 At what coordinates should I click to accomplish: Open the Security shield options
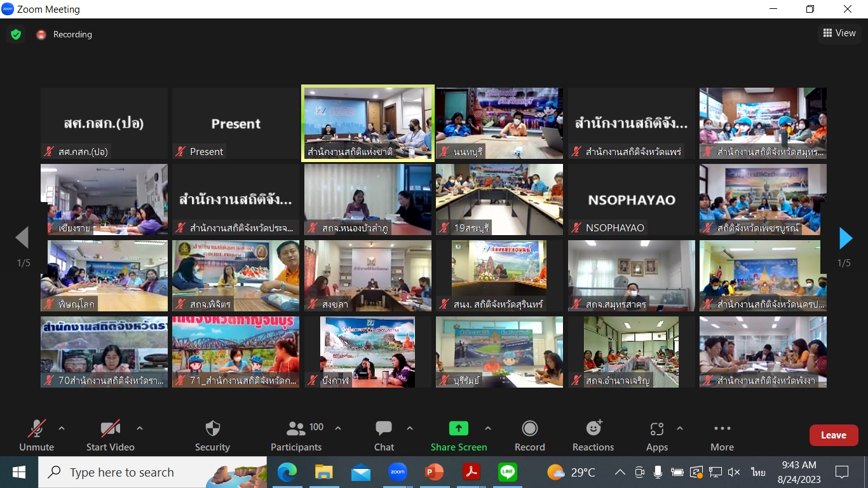tap(212, 435)
